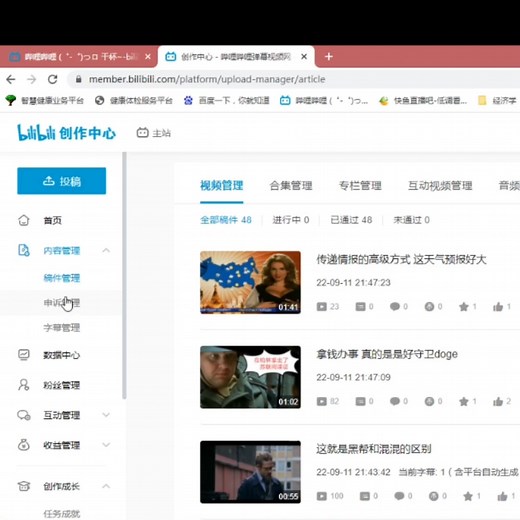Switch to the 视频管理 tab
Image resolution: width=520 pixels, height=520 pixels.
point(222,185)
